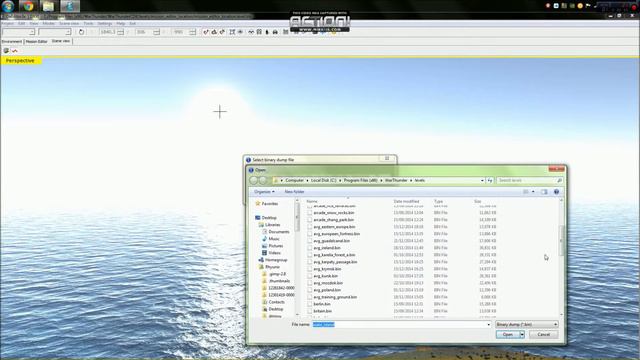The height and width of the screenshot is (360, 640).
Task: Open the Settings menu
Action: click(x=104, y=24)
